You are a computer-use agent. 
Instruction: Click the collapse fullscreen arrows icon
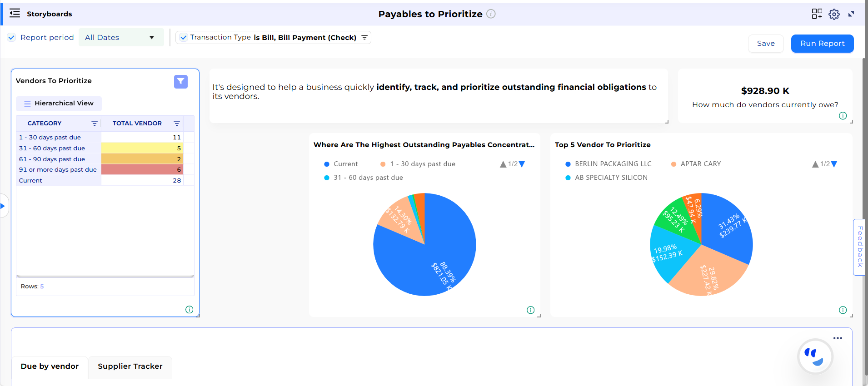(x=851, y=14)
